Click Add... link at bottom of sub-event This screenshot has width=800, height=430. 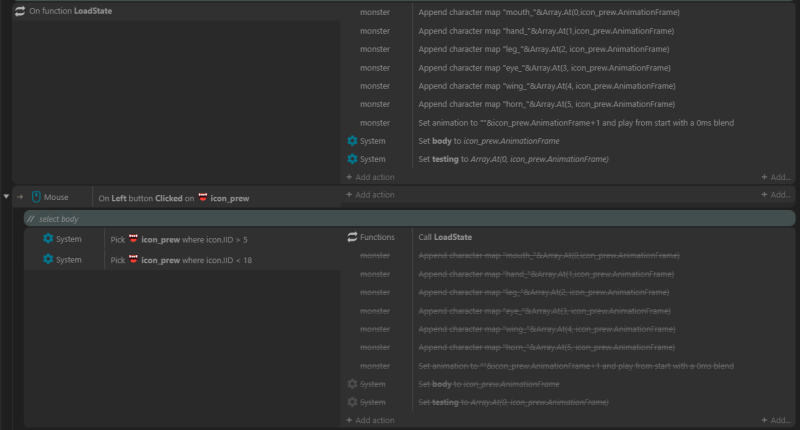776,420
